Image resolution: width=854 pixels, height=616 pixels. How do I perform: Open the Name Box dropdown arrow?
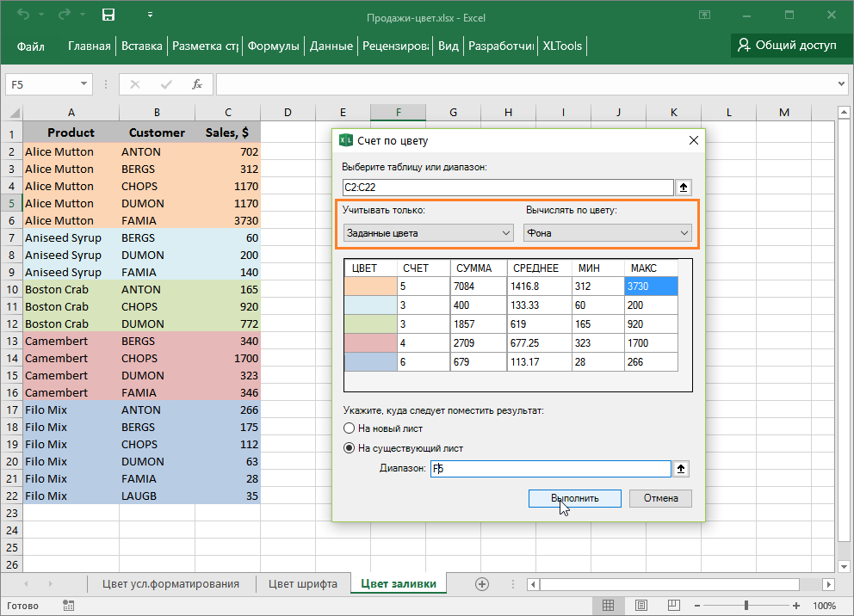tap(84, 84)
